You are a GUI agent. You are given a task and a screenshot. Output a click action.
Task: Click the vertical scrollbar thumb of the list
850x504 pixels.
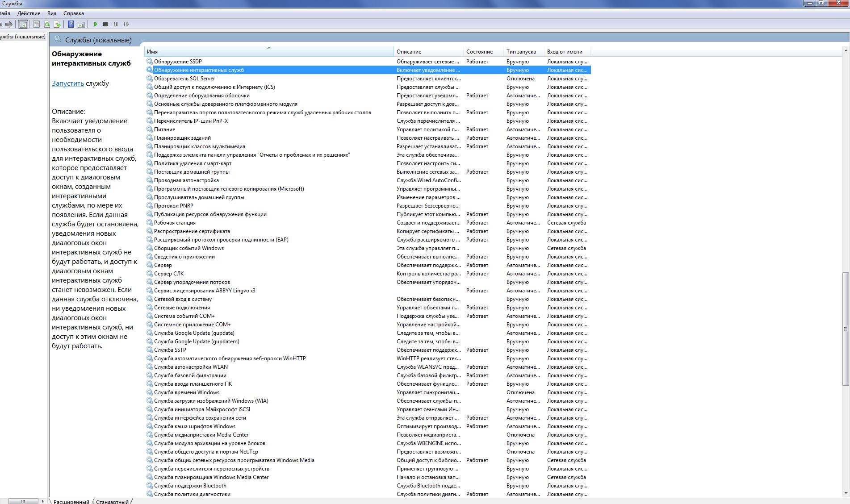(845, 329)
